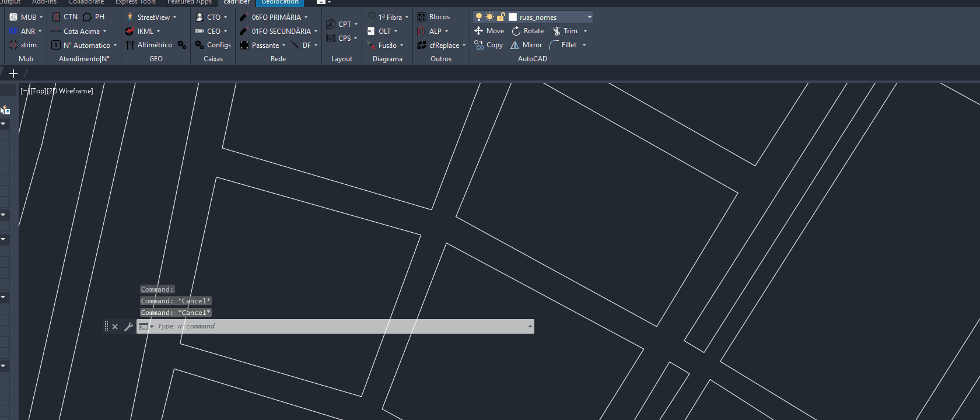The height and width of the screenshot is (420, 980).
Task: Switch to the Geolocation ribbon tab
Action: pos(279,2)
